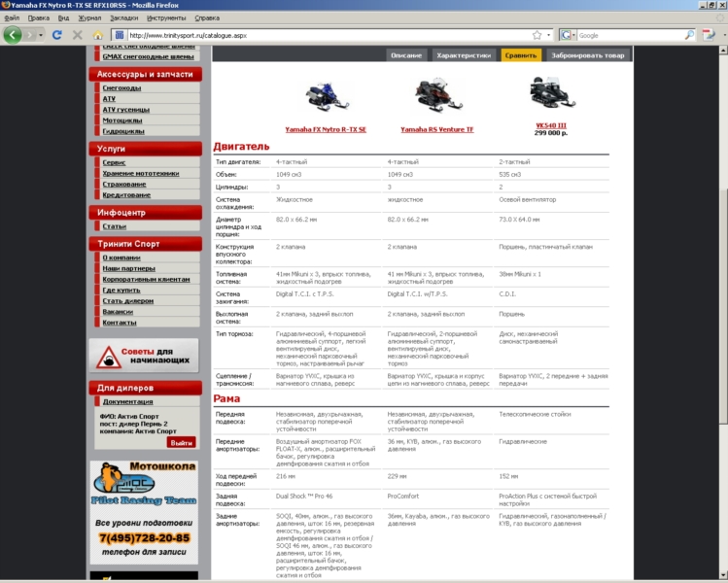Click the toolbar extension icon at far right

[x=709, y=35]
